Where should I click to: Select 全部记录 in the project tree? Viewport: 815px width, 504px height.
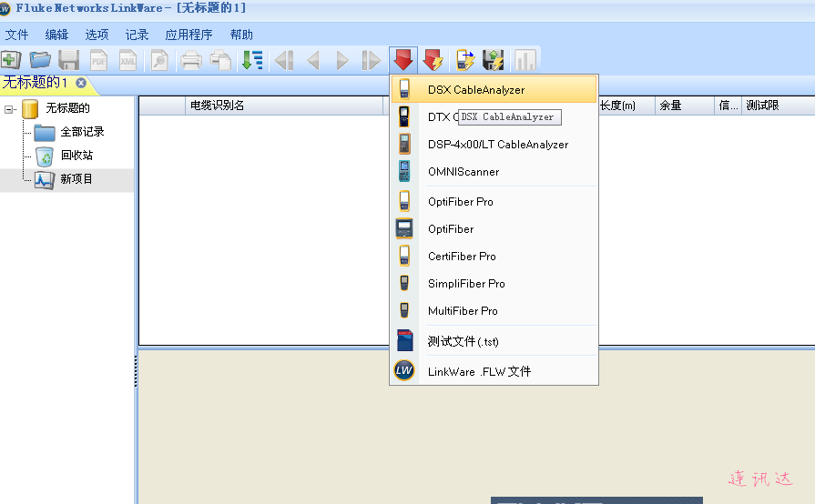click(x=82, y=132)
